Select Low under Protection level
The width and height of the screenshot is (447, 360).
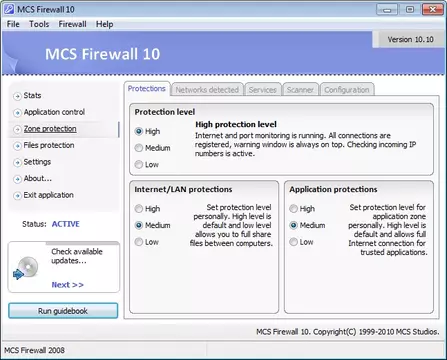139,164
